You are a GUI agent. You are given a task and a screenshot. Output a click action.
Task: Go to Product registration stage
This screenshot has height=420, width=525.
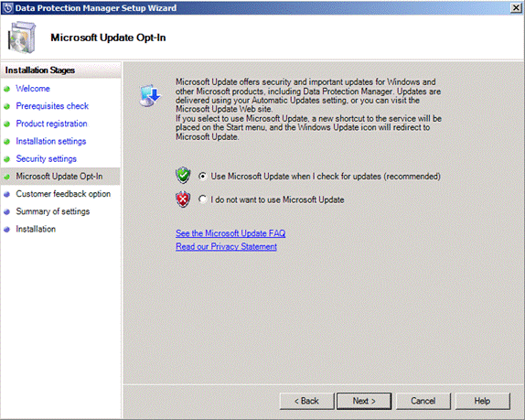(x=51, y=124)
